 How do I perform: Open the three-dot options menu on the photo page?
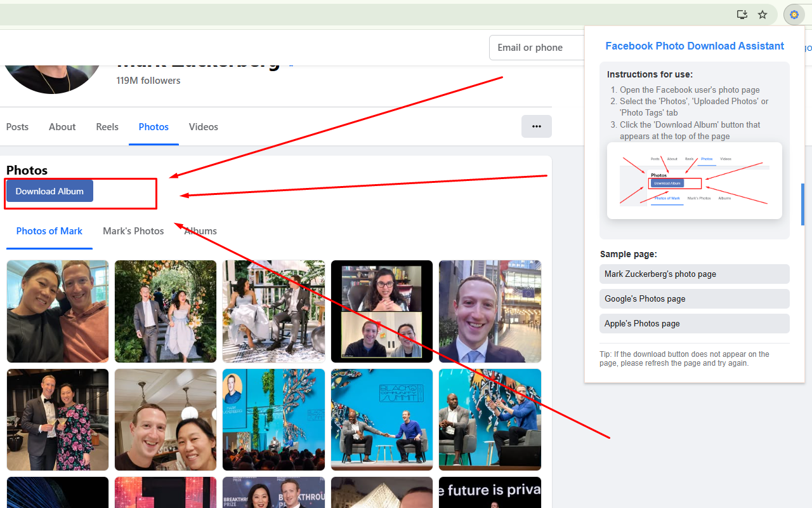536,126
